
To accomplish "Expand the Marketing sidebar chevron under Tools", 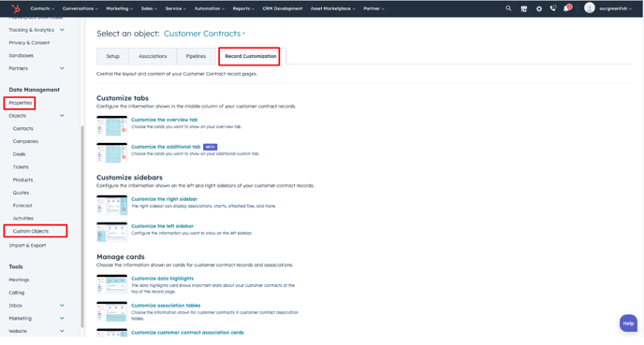I will click(62, 318).
